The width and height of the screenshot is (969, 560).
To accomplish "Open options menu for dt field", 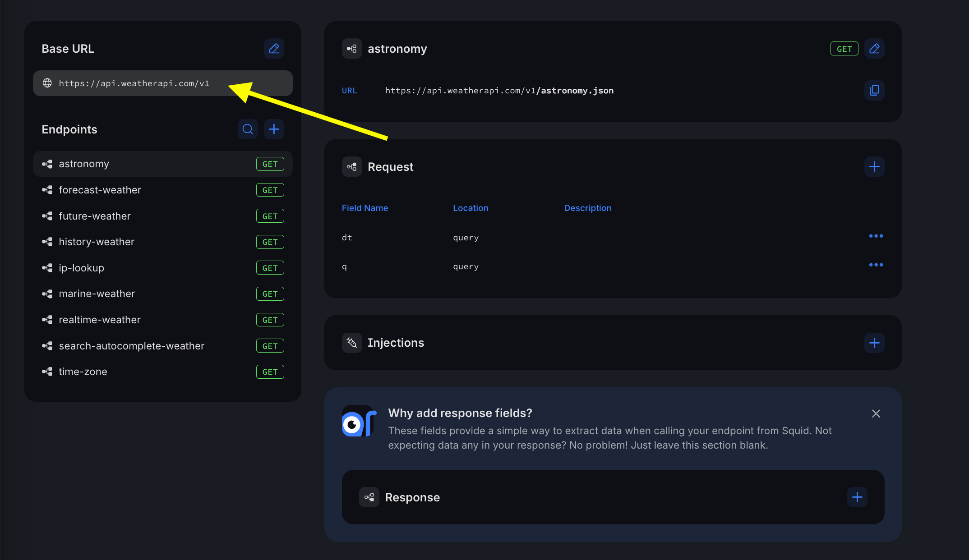I will [876, 236].
